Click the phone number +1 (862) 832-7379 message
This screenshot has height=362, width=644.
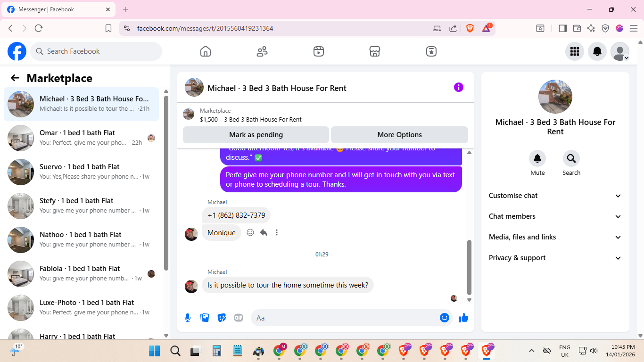pos(236,215)
